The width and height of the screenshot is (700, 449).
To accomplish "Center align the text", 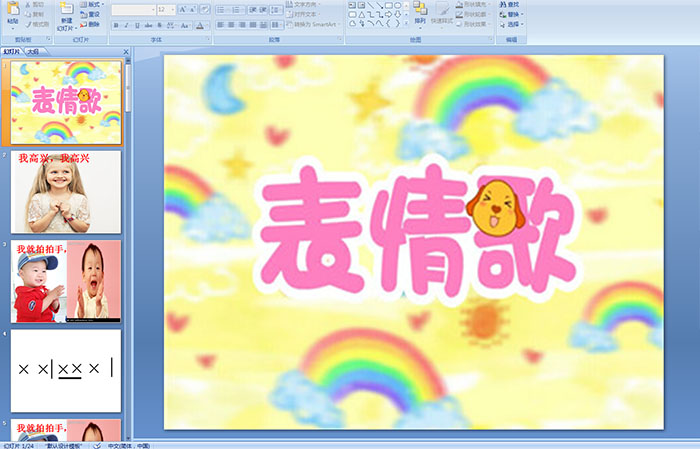I will point(231,25).
